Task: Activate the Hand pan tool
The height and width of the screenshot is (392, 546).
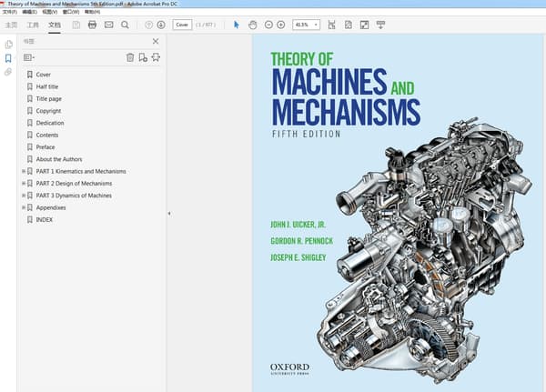Action: click(252, 25)
